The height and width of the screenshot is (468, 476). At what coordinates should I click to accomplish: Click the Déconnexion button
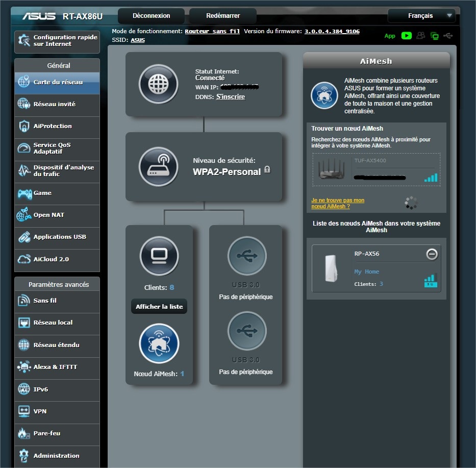(151, 16)
